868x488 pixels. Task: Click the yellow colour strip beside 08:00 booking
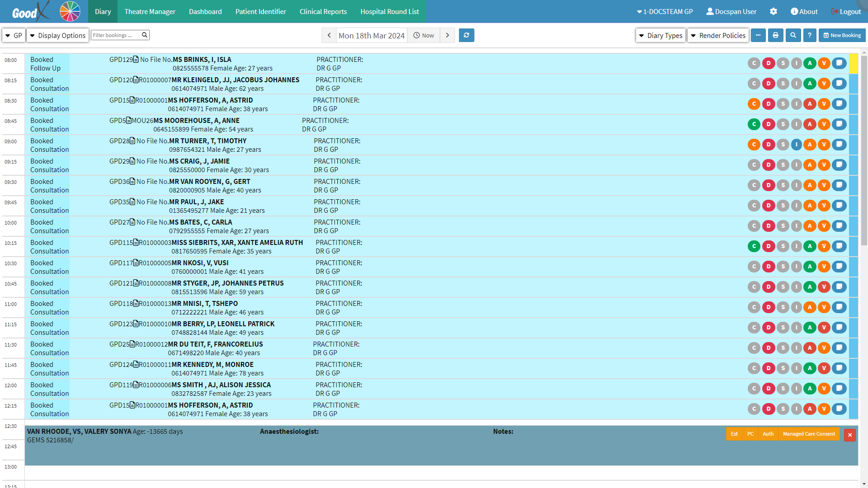[x=853, y=63]
